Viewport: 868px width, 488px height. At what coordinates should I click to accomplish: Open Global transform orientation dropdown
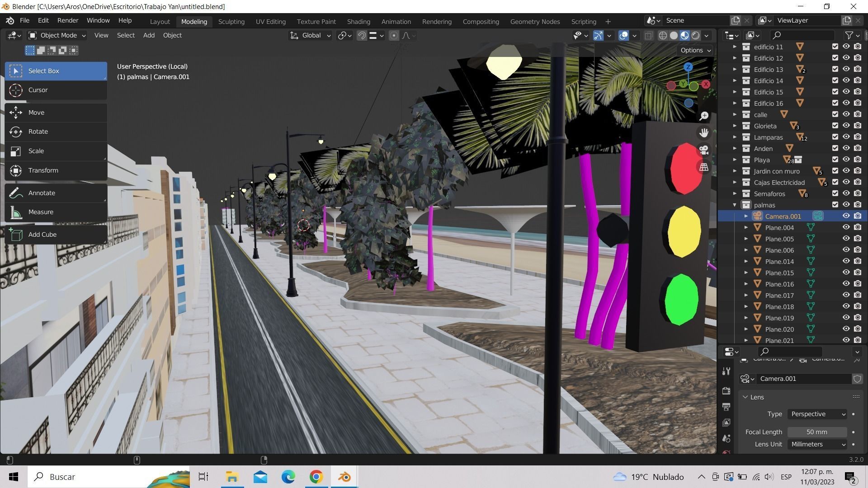click(311, 36)
